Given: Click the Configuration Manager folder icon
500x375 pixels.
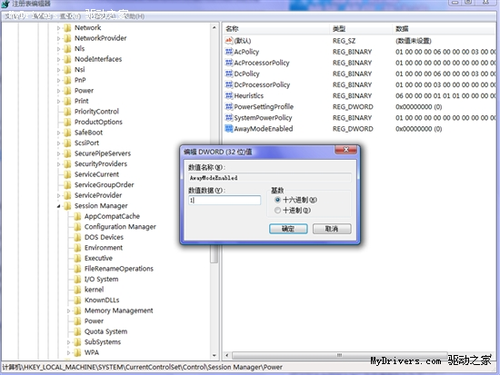Looking at the screenshot, I should (77, 227).
